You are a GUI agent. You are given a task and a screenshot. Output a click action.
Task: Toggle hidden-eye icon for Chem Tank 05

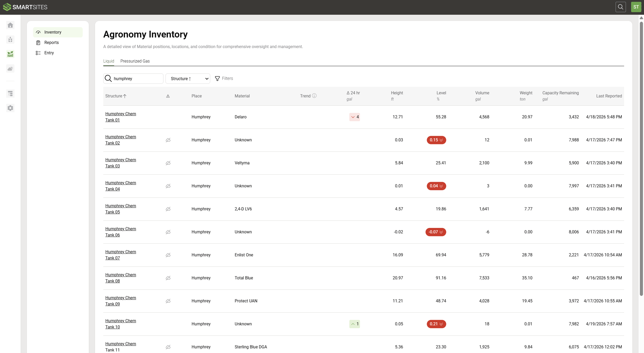(x=168, y=209)
